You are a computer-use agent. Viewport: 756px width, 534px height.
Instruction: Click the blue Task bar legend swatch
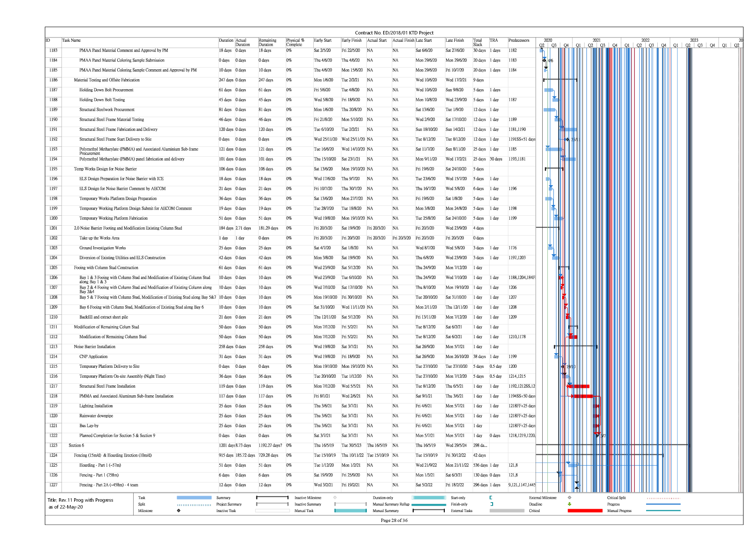(x=194, y=498)
